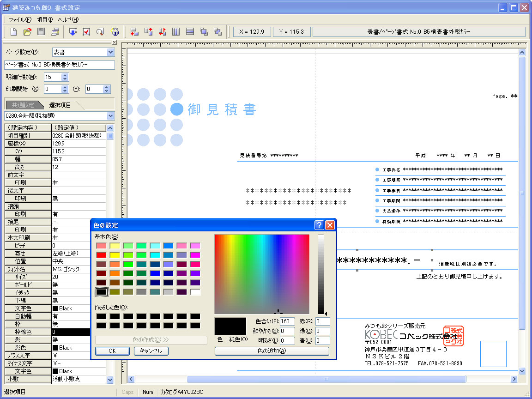Click the red up-down arrows alignment icon
This screenshot has width=532, height=399.
tap(162, 32)
